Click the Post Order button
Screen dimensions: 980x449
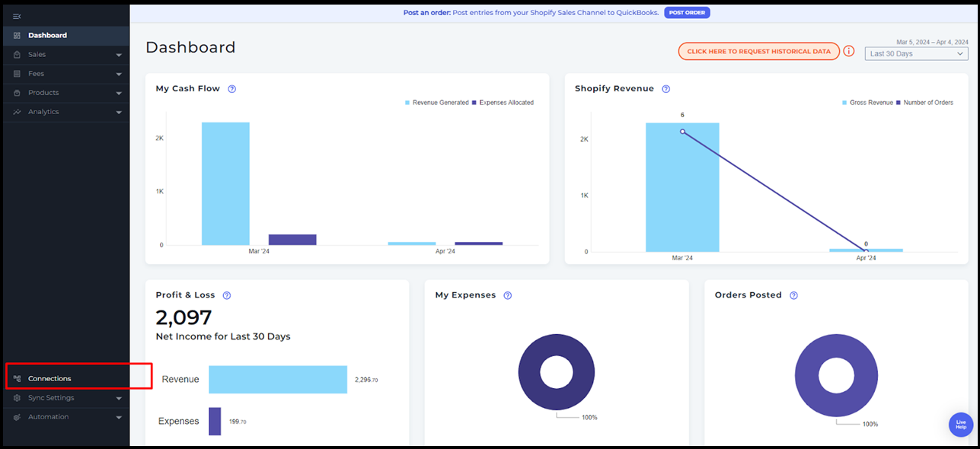[687, 13]
